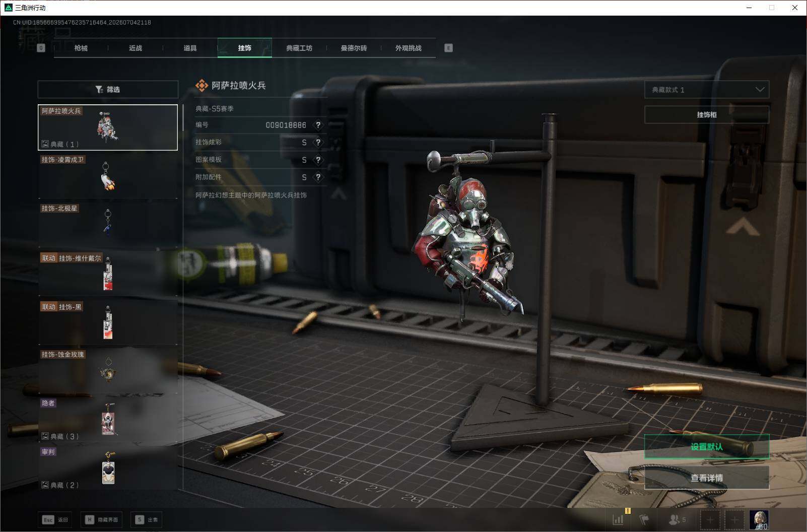This screenshot has height=532, width=807.
Task: Open the 挂饰柜 charm cabinet button
Action: 707,115
